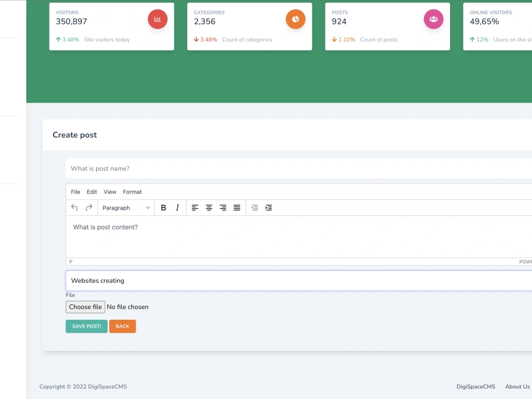Image resolution: width=532 pixels, height=399 pixels.
Task: Click the orange Categories pie chart icon
Action: point(295,19)
